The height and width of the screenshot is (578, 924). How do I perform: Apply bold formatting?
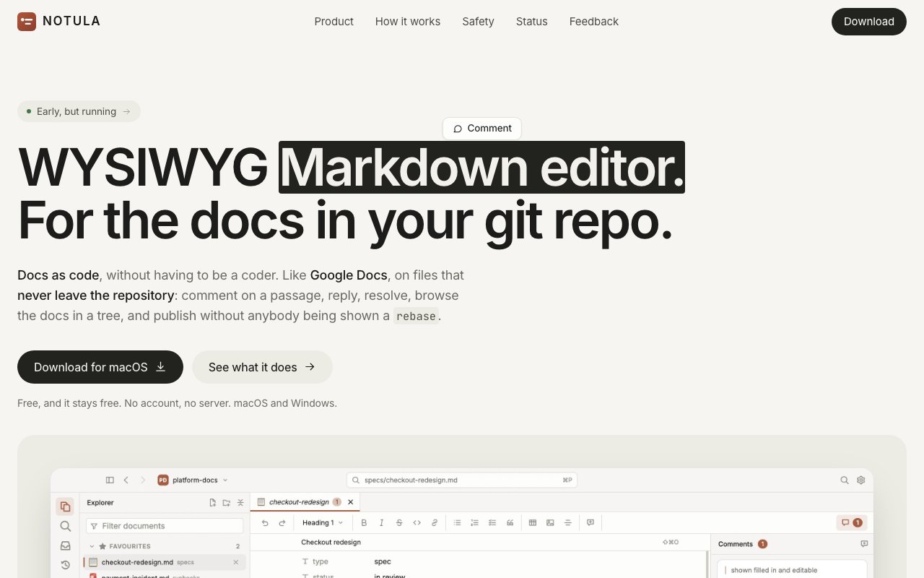[x=364, y=522]
